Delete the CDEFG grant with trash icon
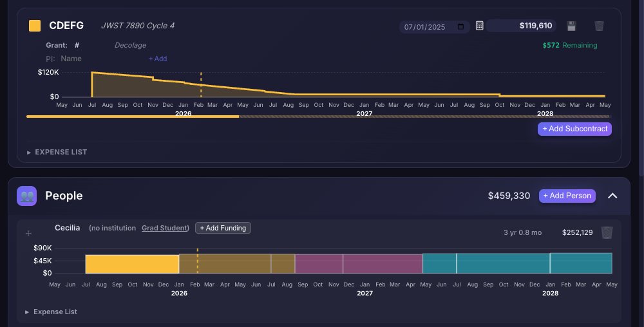The height and width of the screenshot is (327, 644). pyautogui.click(x=599, y=26)
